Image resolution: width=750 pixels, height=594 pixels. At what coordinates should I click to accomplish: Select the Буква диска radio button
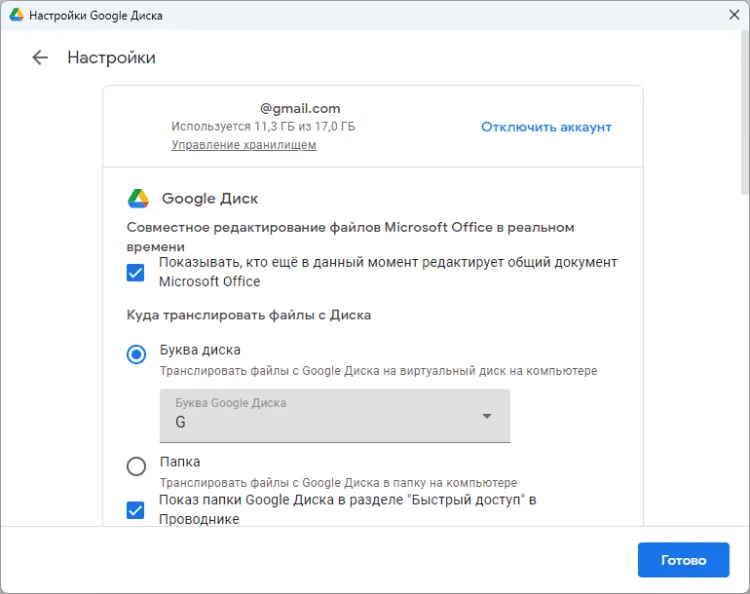[x=136, y=354]
